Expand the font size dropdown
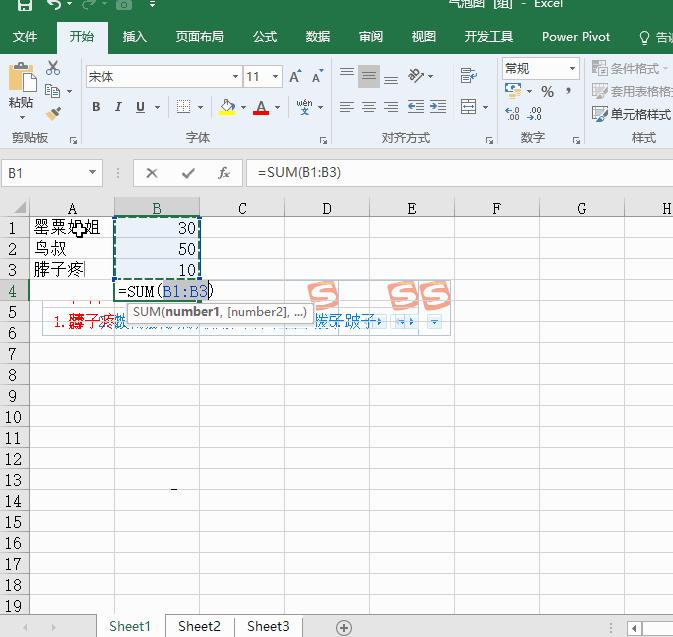This screenshot has height=637, width=673. [x=277, y=77]
